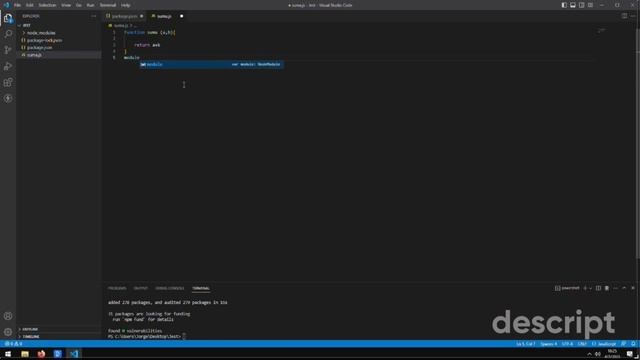This screenshot has width=640, height=360.
Task: Open Windows Start menu
Action: point(8,354)
